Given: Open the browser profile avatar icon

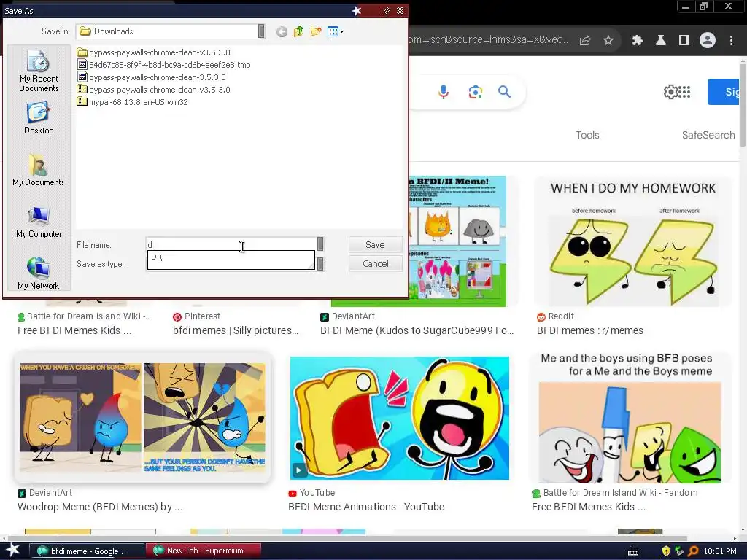Looking at the screenshot, I should coord(708,41).
